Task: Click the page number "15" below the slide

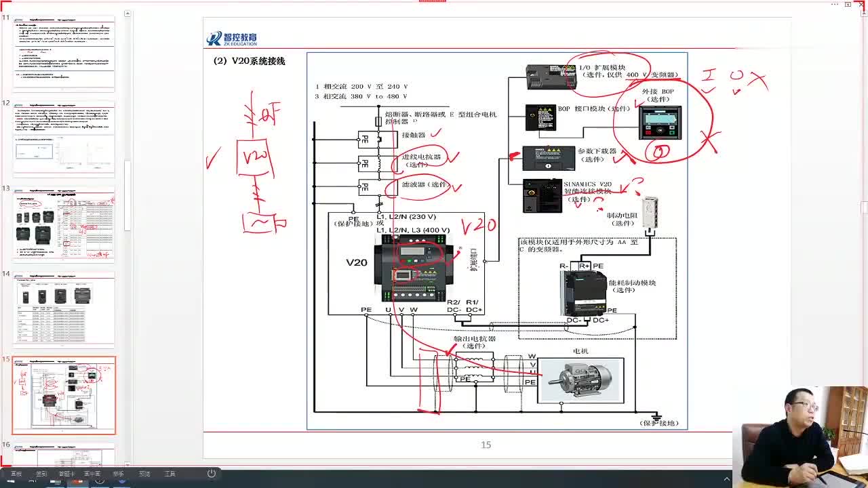Action: click(x=486, y=445)
